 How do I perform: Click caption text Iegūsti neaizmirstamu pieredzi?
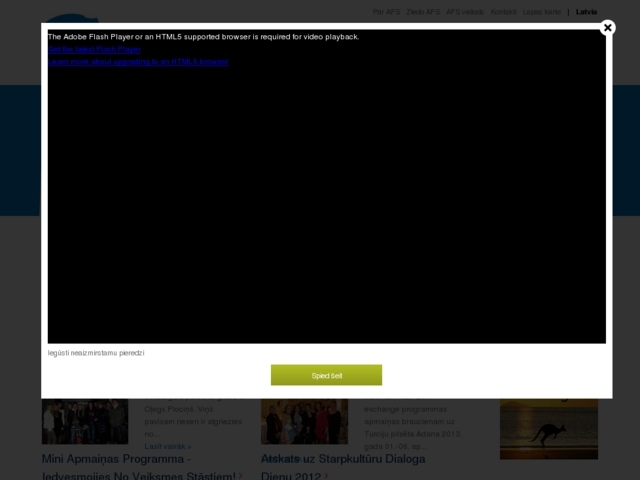click(x=96, y=353)
